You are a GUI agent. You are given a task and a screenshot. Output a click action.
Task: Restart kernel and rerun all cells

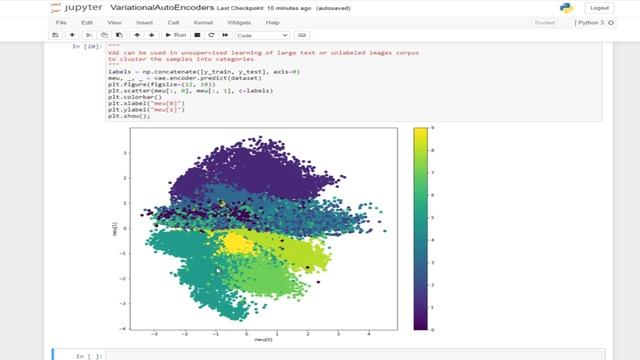pyautogui.click(x=225, y=35)
